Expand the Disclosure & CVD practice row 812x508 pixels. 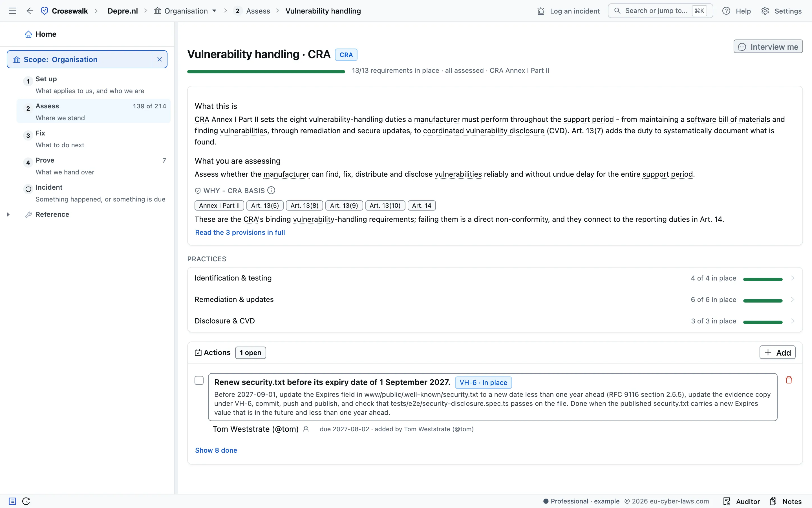[x=495, y=321]
